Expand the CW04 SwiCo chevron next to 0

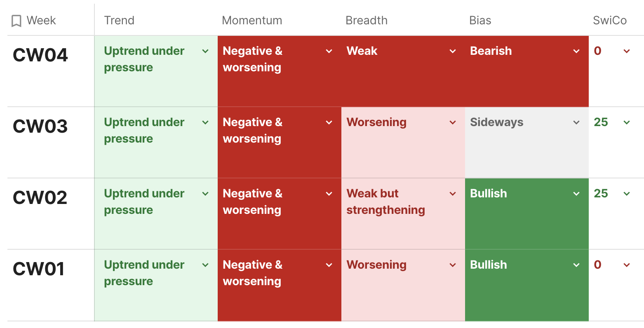(627, 51)
